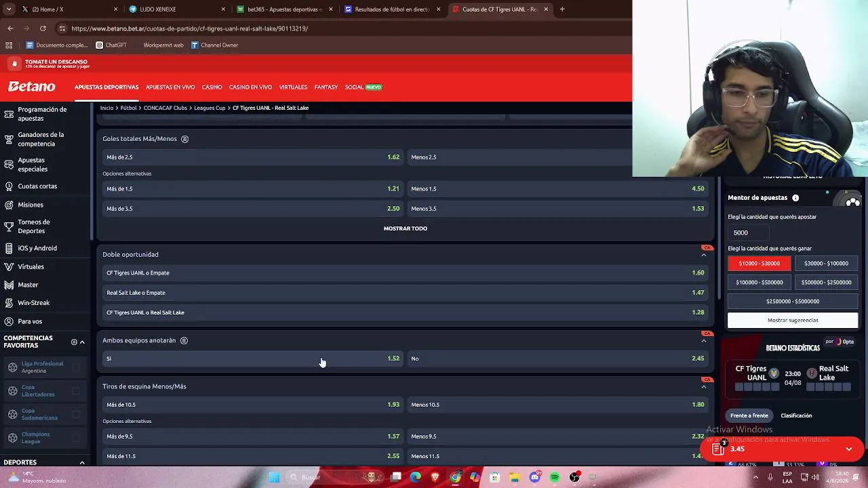Open Cuotas cortas sidebar icon

(9, 186)
